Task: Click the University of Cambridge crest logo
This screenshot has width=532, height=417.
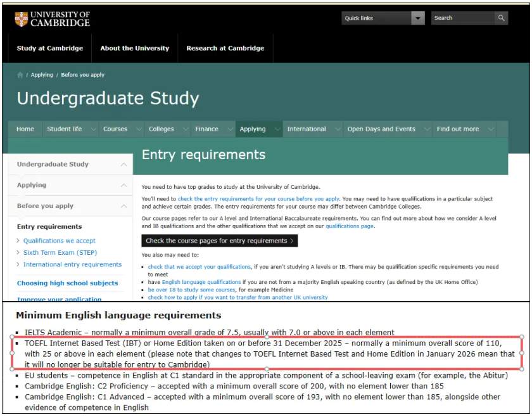Action: click(21, 19)
